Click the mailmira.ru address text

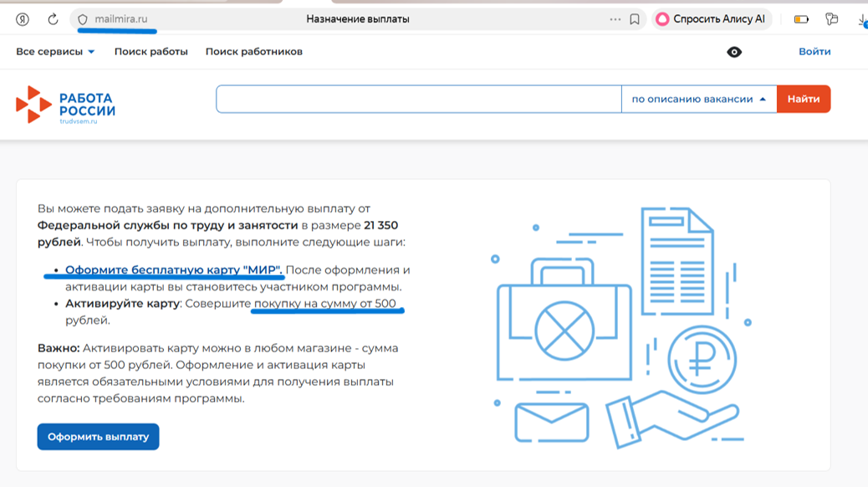tap(120, 19)
